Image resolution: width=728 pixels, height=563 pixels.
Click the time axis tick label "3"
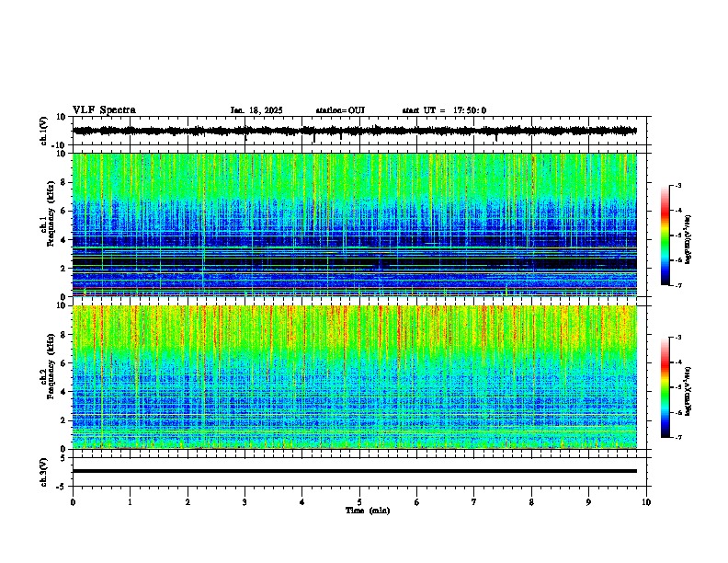tap(245, 502)
